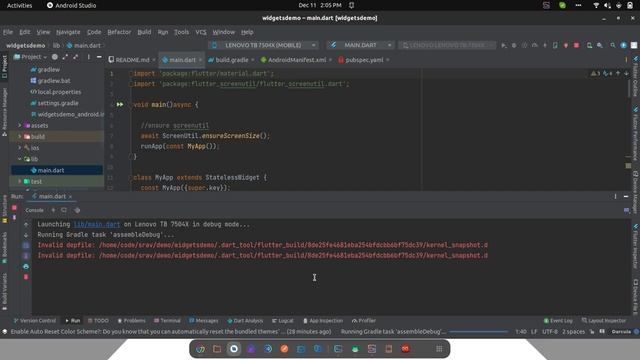Click the Hot Reload icon beside Console

[53, 210]
